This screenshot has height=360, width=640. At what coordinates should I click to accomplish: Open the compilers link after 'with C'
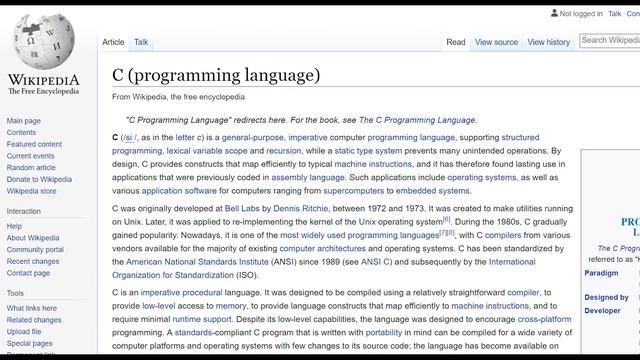pos(503,235)
